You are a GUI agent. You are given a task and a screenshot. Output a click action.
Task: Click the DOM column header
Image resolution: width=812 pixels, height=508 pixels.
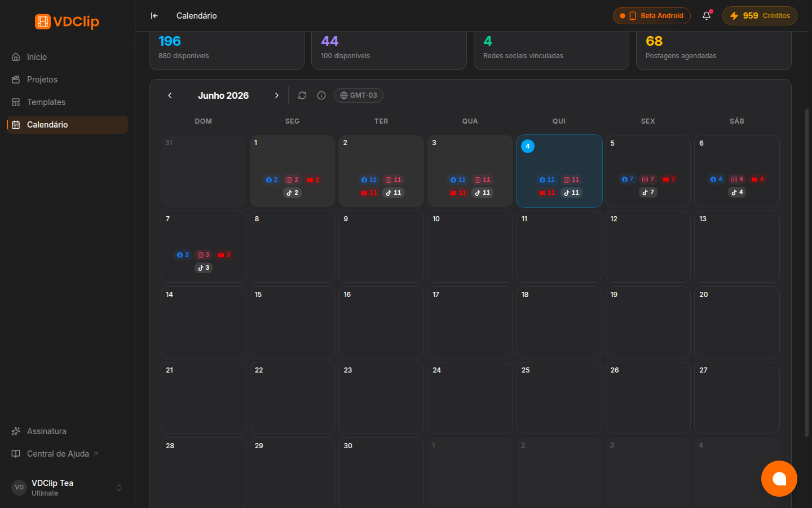(x=204, y=121)
